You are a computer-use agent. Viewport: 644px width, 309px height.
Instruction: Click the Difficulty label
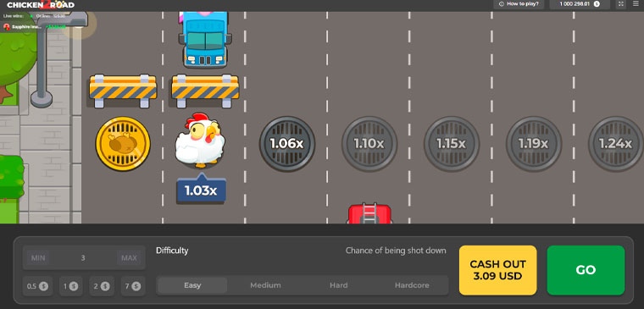pos(172,251)
